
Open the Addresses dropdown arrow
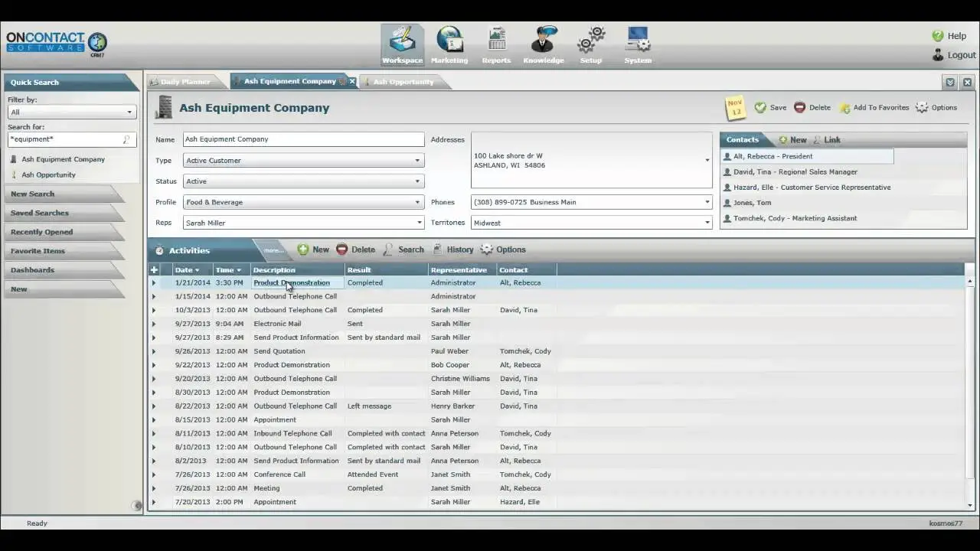coord(707,160)
